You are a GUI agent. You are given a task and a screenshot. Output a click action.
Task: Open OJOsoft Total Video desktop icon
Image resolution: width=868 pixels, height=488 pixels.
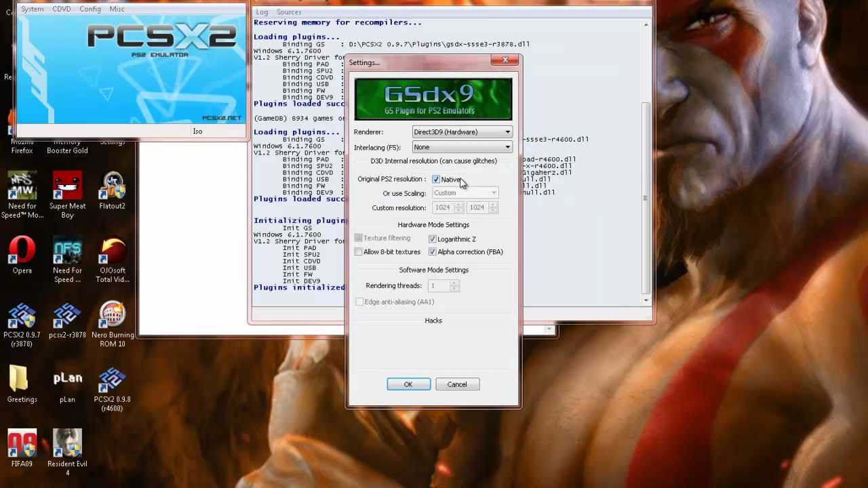point(112,260)
